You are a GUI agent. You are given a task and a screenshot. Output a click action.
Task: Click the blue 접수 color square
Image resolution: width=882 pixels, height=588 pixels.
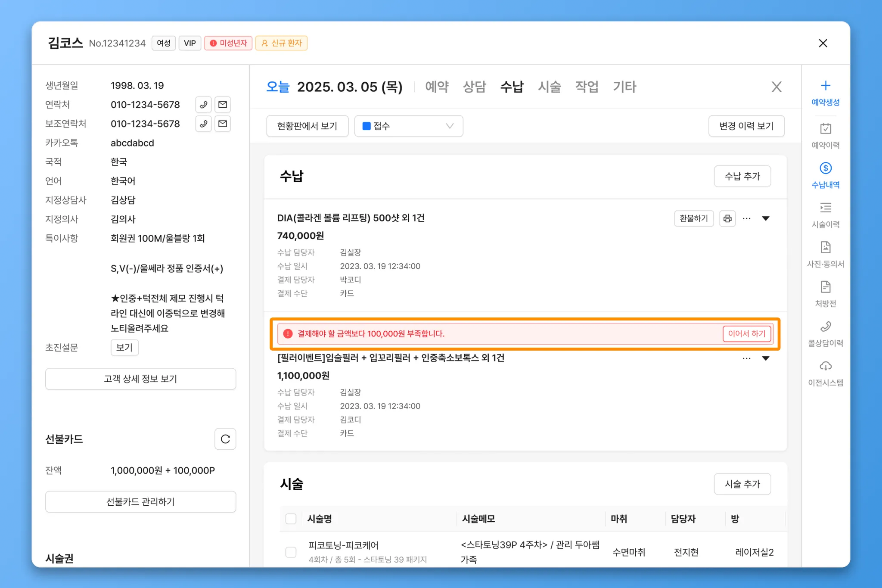(366, 126)
